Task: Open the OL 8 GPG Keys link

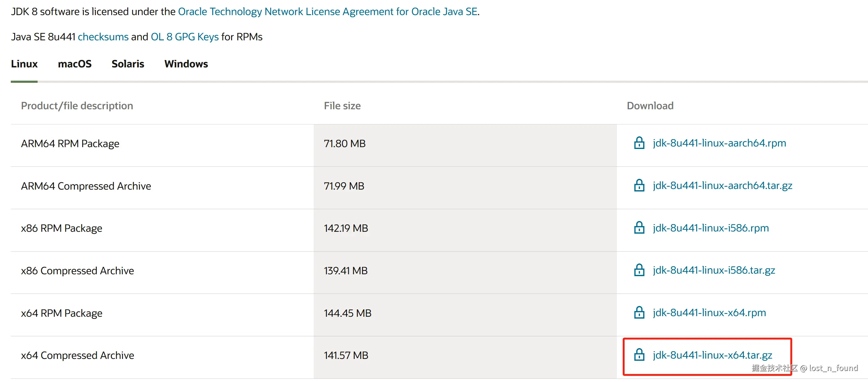Action: tap(185, 37)
